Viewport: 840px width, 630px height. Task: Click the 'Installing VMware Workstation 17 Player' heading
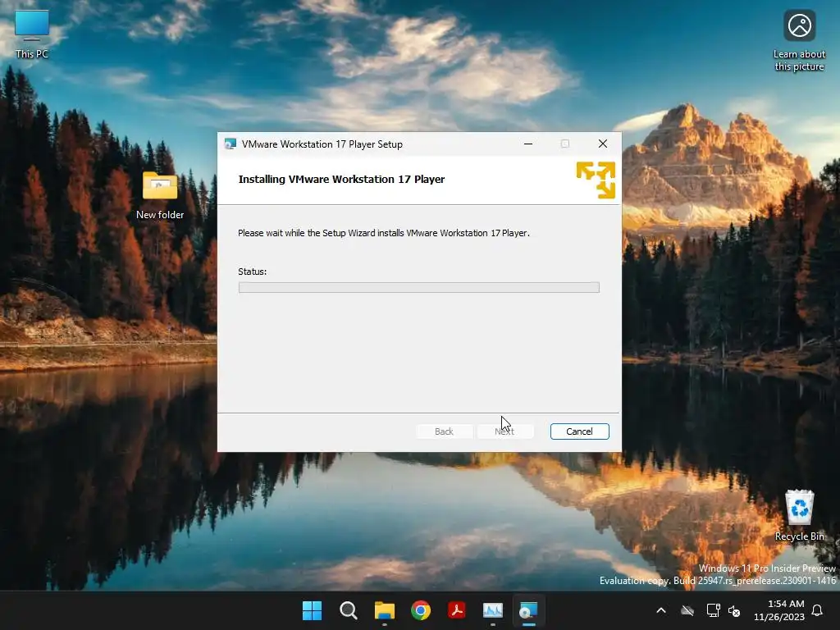pyautogui.click(x=341, y=180)
